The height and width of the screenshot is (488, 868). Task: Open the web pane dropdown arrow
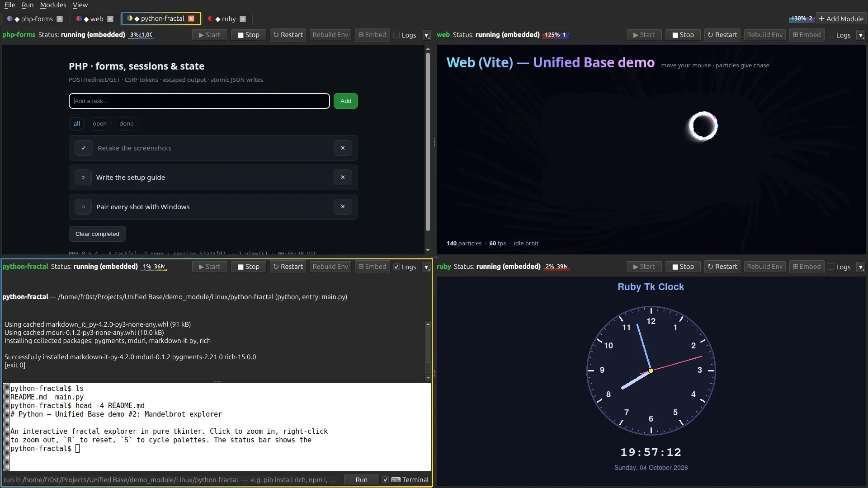pyautogui.click(x=861, y=35)
